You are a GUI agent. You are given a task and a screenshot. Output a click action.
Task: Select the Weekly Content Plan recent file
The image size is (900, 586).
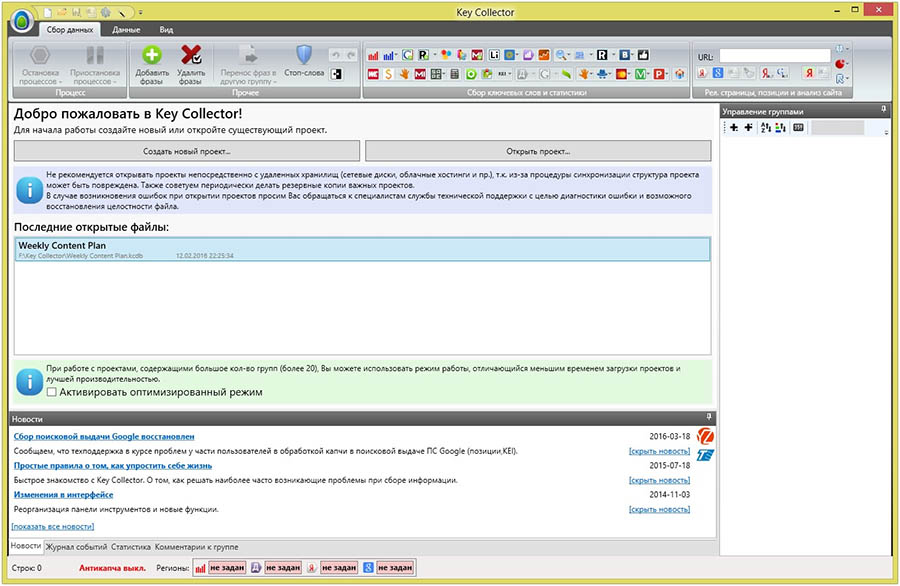(362, 250)
